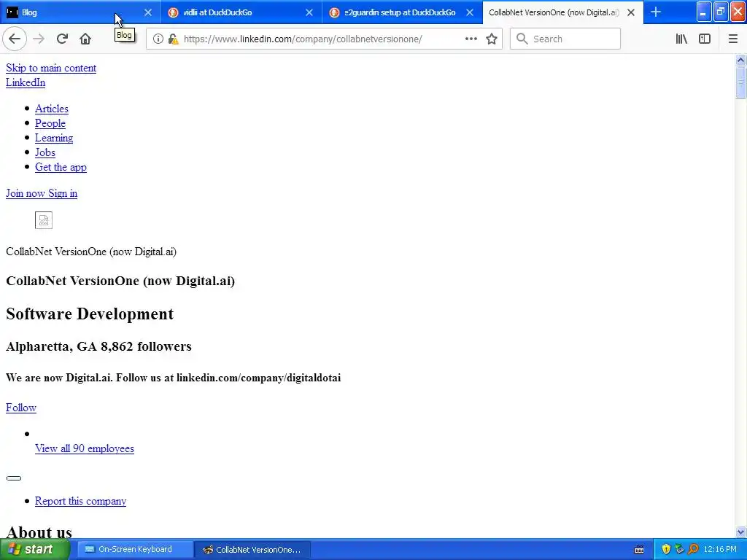Open a new tab with plus button

coord(656,12)
